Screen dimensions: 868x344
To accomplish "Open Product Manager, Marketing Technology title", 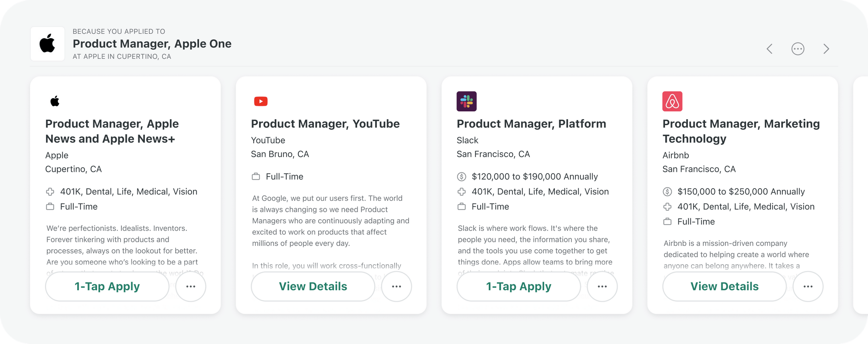I will (x=741, y=131).
